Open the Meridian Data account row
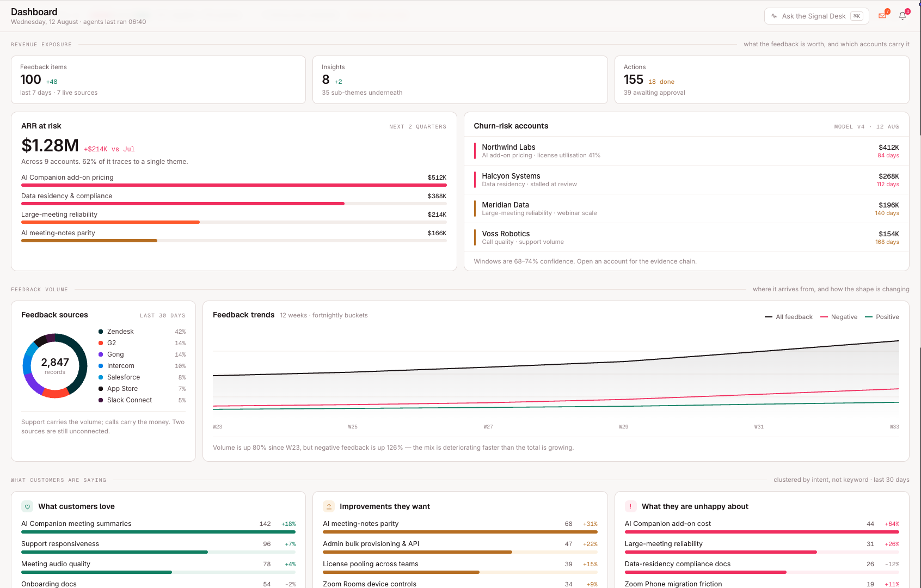The image size is (921, 588). 686,209
